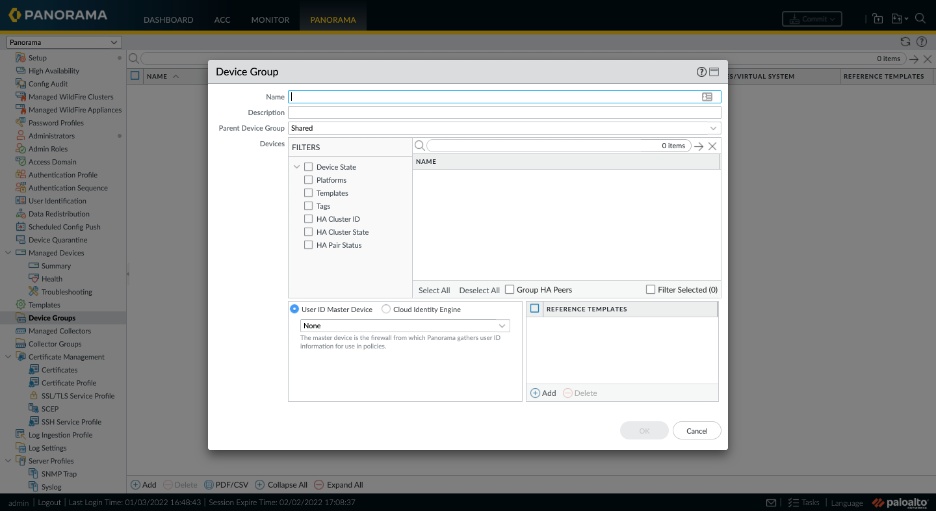Click the Expand All button

click(338, 485)
